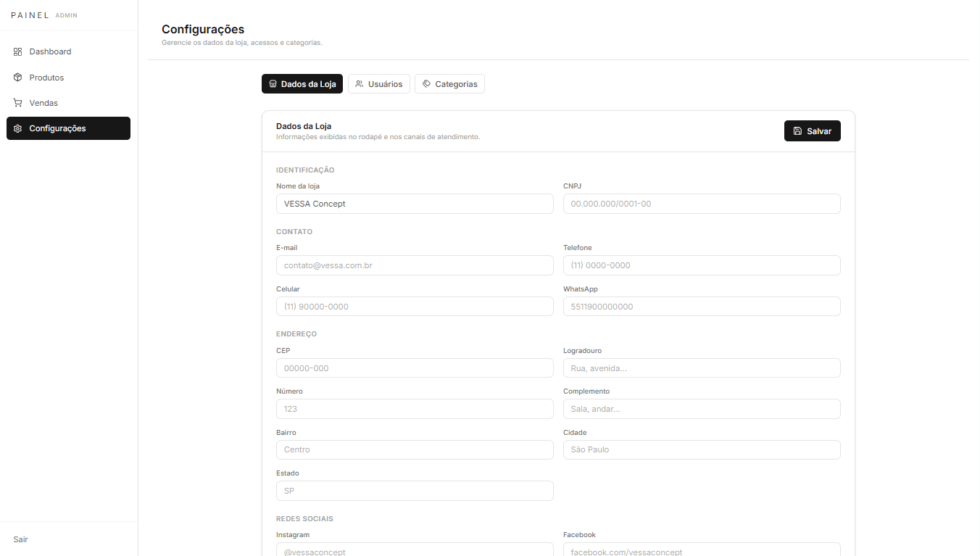980x556 pixels.
Task: Click the E-mail input field
Action: pyautogui.click(x=415, y=265)
